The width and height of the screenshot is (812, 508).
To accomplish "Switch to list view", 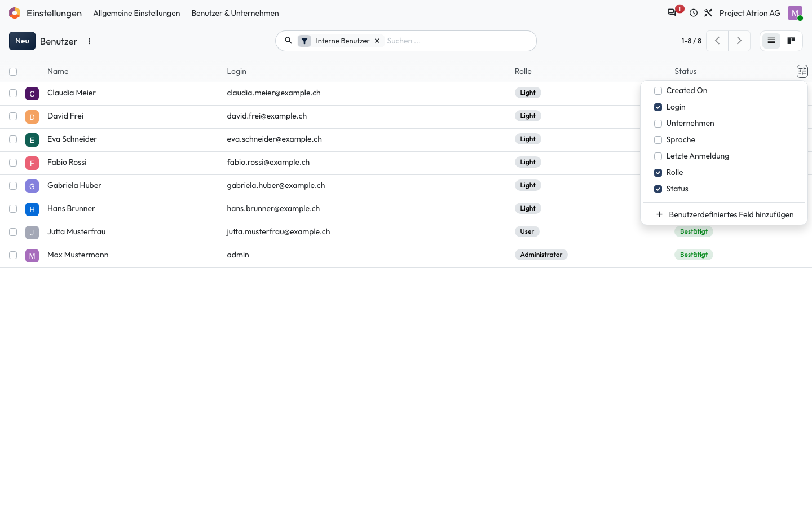I will tap(771, 41).
